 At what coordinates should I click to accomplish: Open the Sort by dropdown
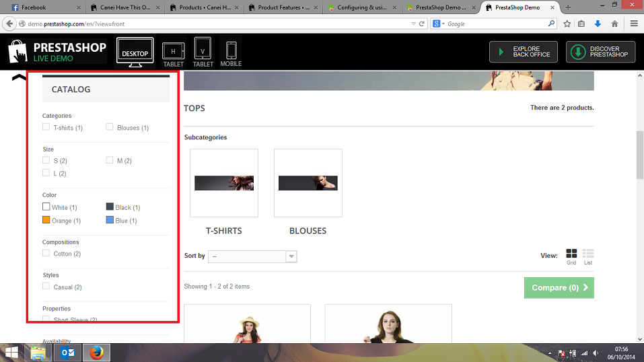coord(252,256)
